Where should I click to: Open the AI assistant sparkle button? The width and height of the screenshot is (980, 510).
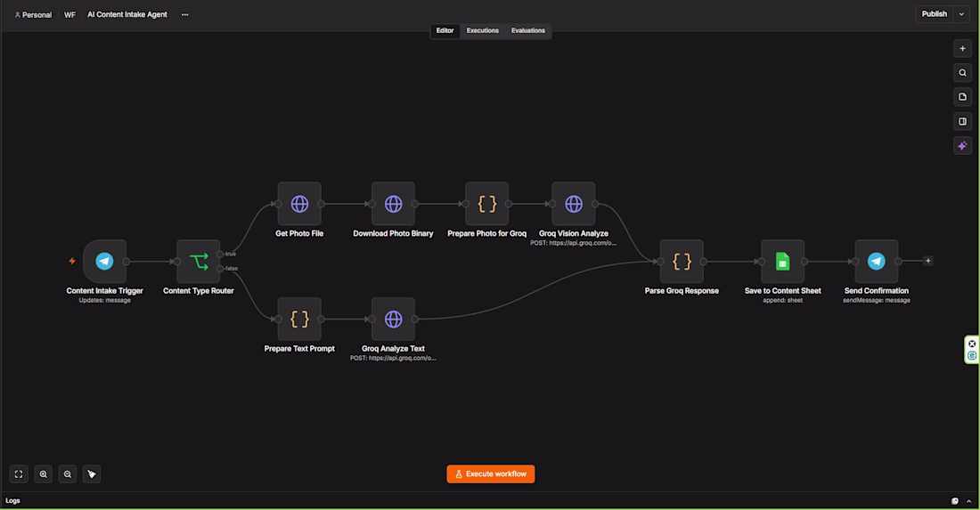962,146
